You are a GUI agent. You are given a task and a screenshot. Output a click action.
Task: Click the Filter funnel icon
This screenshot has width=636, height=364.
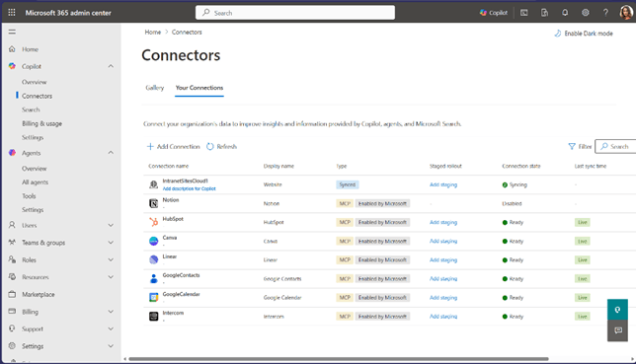pos(572,146)
